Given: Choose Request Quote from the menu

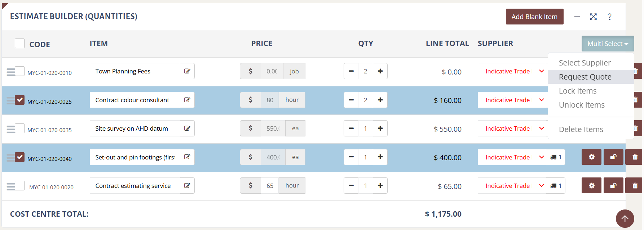Looking at the screenshot, I should point(585,77).
